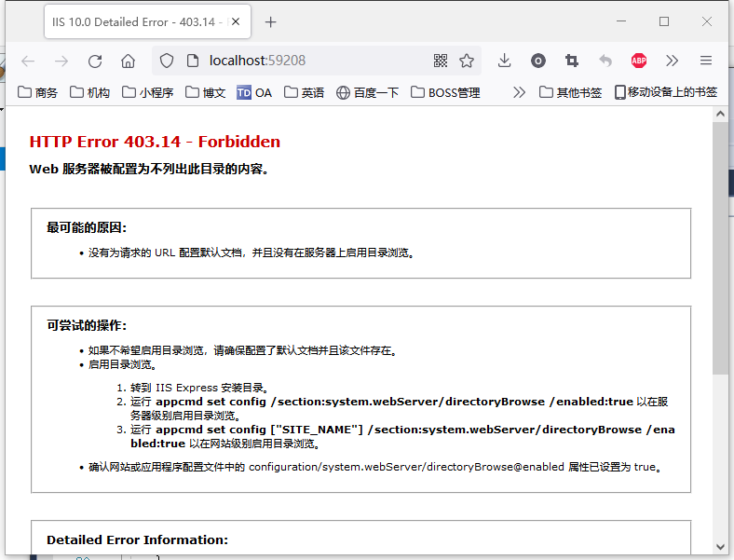This screenshot has height=560, width=734.
Task: Reload the current page
Action: [95, 61]
